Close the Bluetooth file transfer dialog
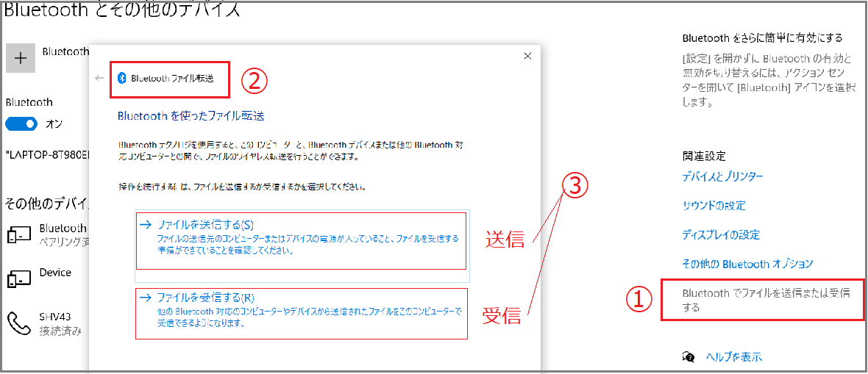 (527, 55)
